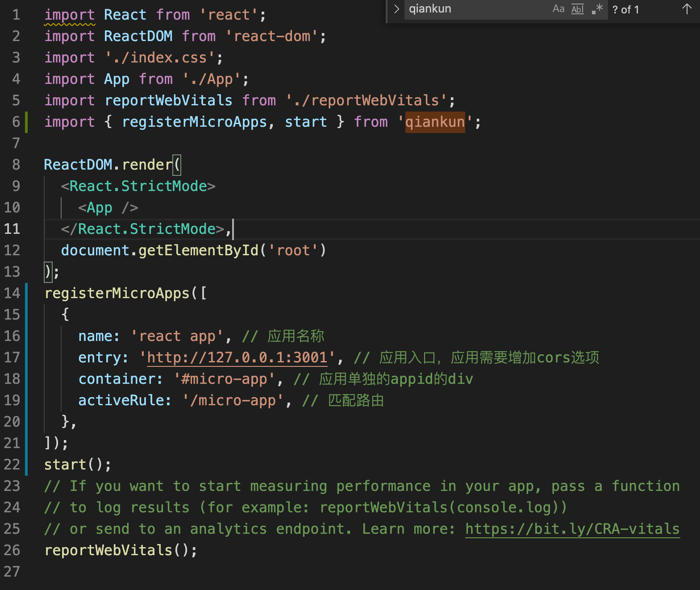
Task: Click line number 11 in the gutter
Action: click(x=12, y=229)
